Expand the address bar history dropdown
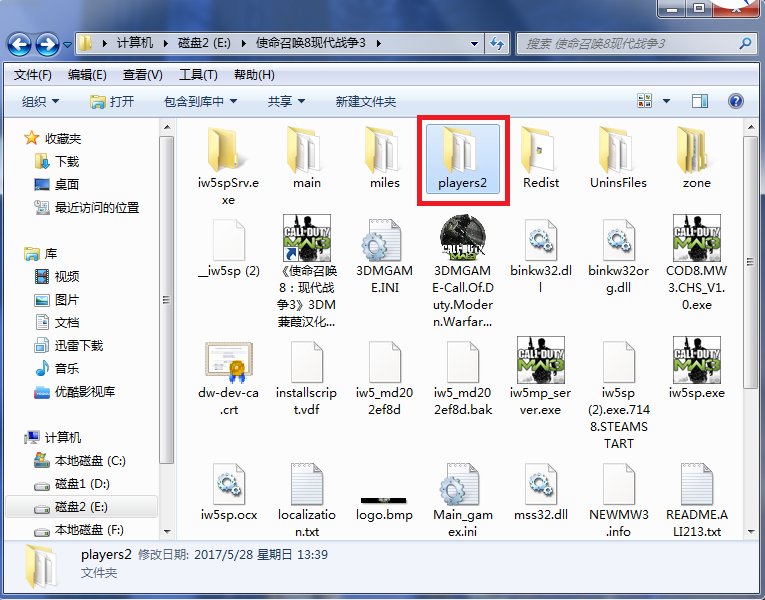This screenshot has height=600, width=765. point(474,44)
